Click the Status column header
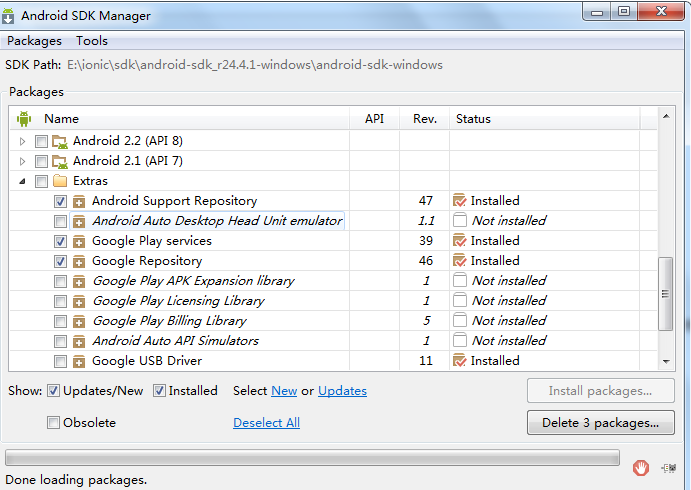Image resolution: width=691 pixels, height=490 pixels. tap(545, 119)
